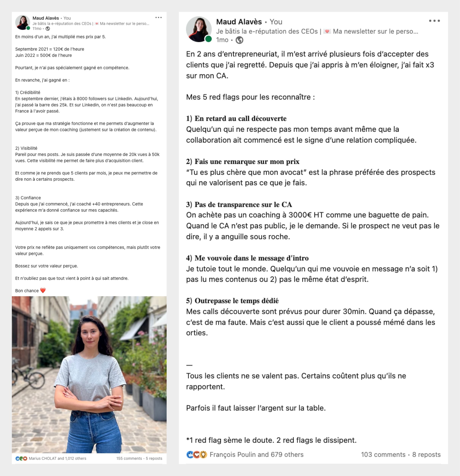Click the globe visibility icon on left post

tap(48, 29)
